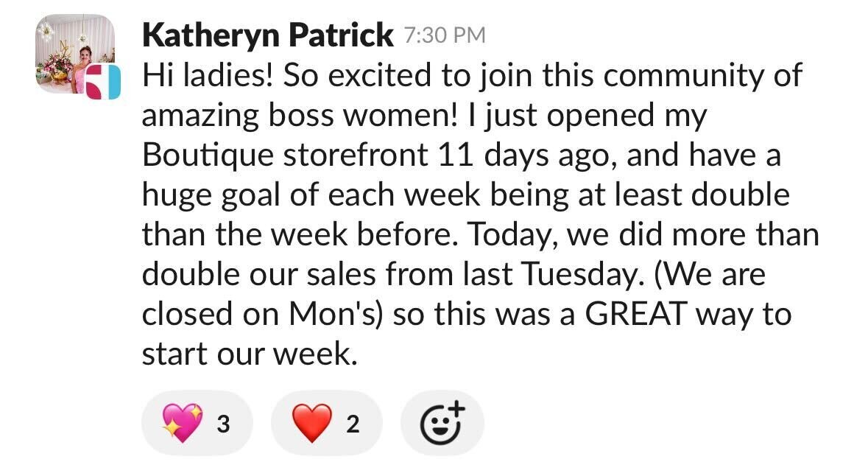Click the "closed on Mon's)" text

(x=263, y=314)
